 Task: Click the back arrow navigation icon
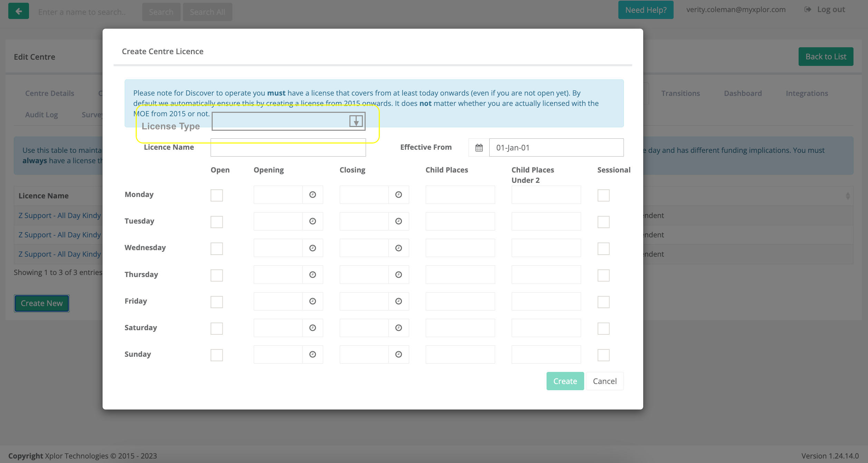[x=18, y=10]
